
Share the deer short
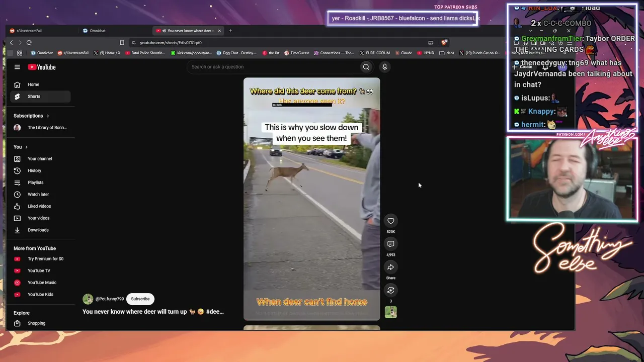pyautogui.click(x=391, y=267)
